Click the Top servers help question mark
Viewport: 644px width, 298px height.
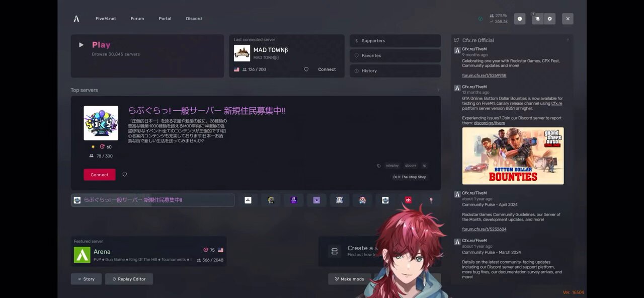438,90
